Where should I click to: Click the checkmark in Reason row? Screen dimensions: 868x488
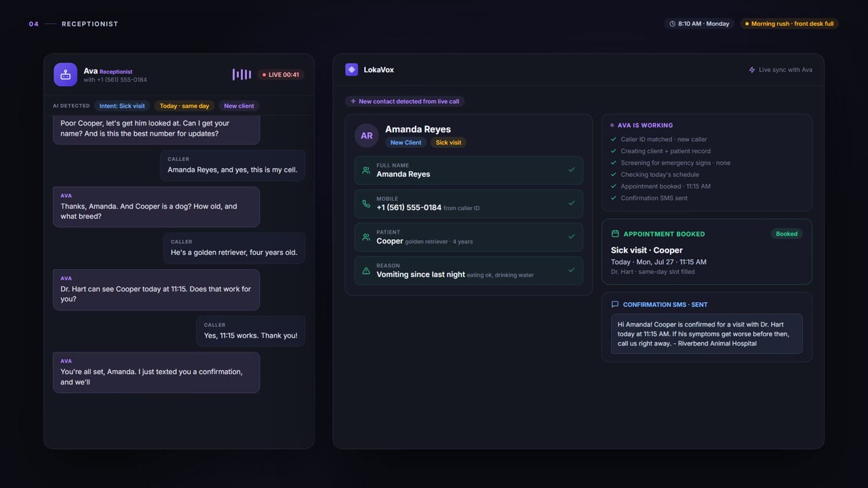(571, 270)
